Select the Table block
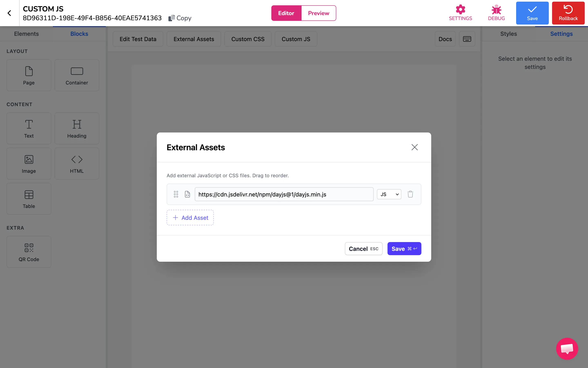Screen dimensions: 588x368 29,199
